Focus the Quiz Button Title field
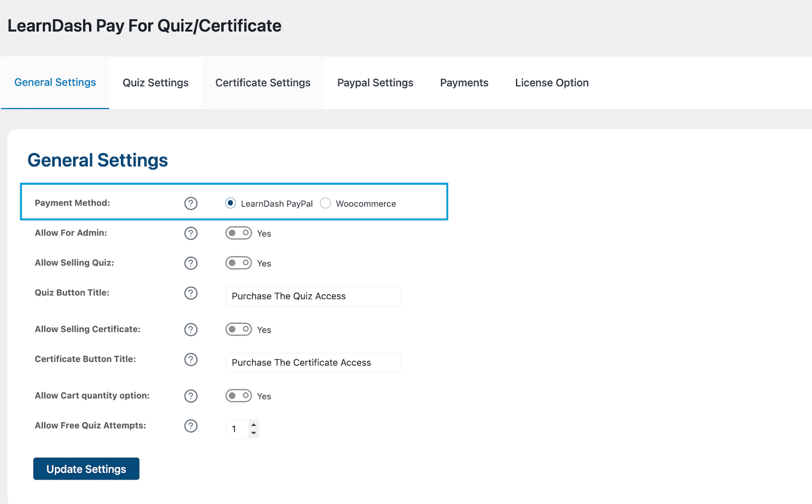This screenshot has width=812, height=504. pos(313,296)
